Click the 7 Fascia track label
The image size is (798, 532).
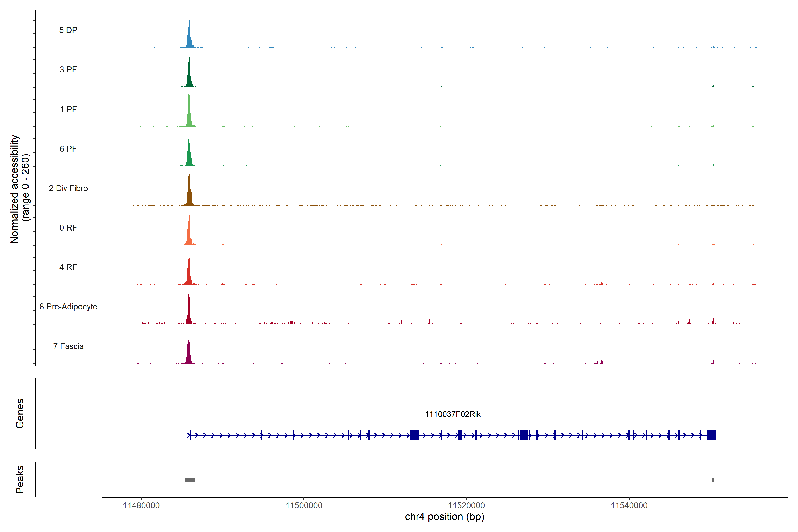(x=68, y=346)
